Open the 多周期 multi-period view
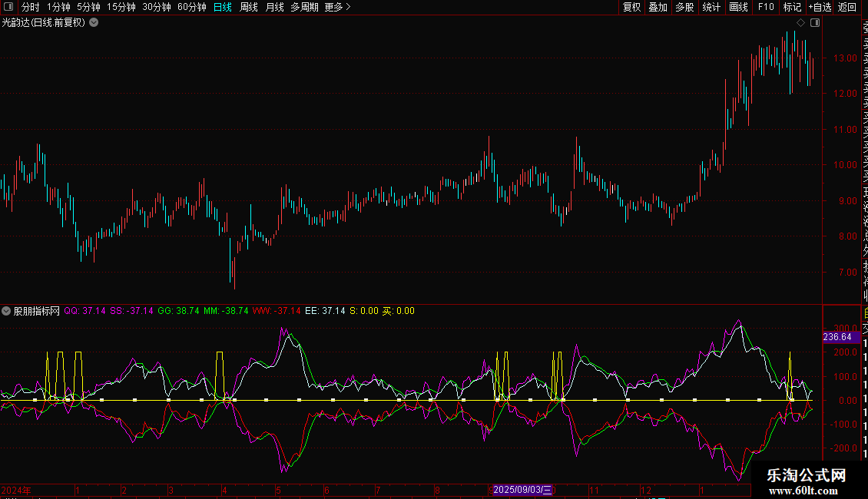The image size is (868, 499). click(x=304, y=7)
